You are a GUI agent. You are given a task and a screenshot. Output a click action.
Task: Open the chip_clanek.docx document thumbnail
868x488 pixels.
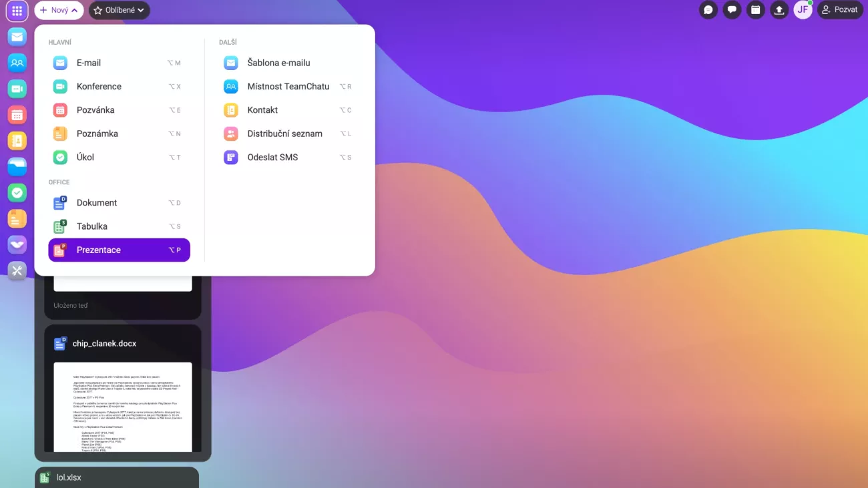123,406
